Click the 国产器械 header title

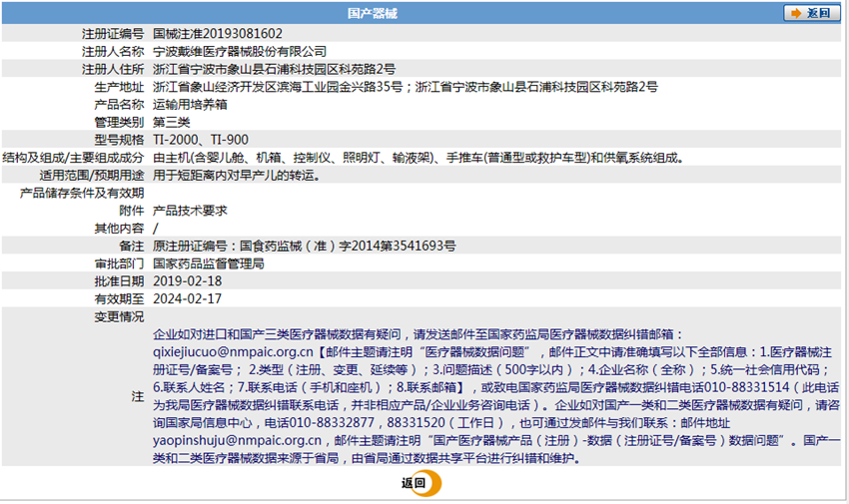(x=372, y=14)
